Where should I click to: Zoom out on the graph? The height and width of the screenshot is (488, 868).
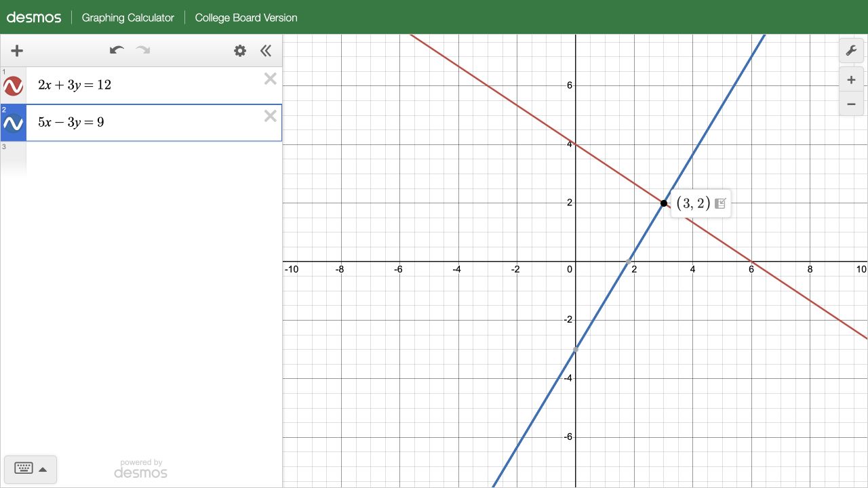coord(851,104)
